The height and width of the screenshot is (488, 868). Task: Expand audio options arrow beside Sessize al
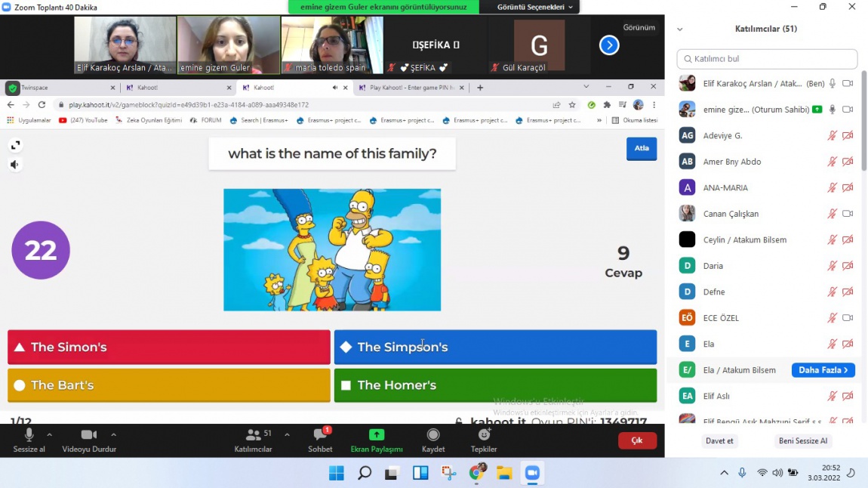(49, 435)
